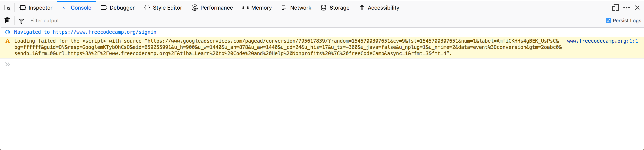Toggle responsive design mode icon
The image size is (644, 150).
(x=615, y=8)
